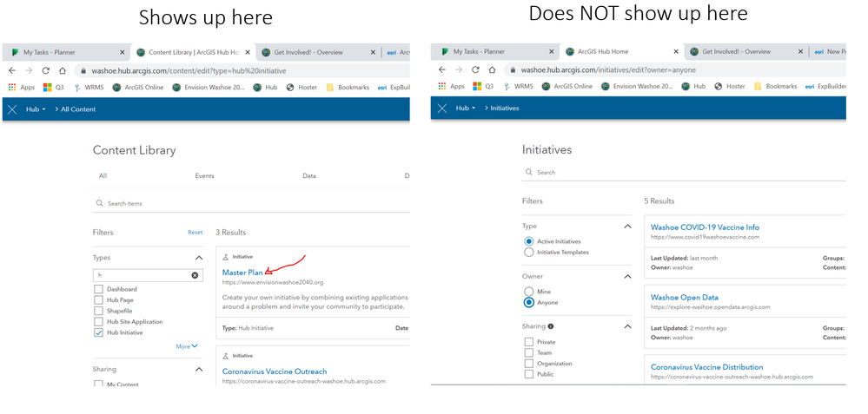Check the Shapefile type filter

click(x=98, y=311)
